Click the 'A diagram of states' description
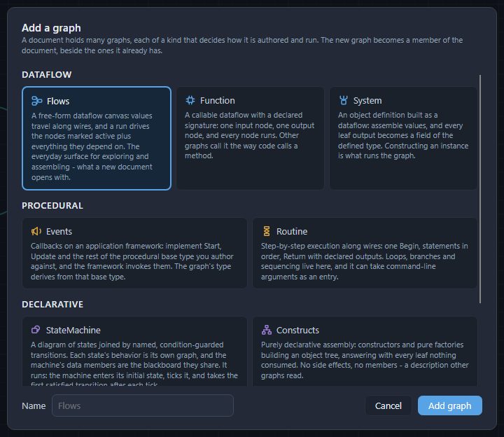This screenshot has height=437, width=504. (x=134, y=363)
